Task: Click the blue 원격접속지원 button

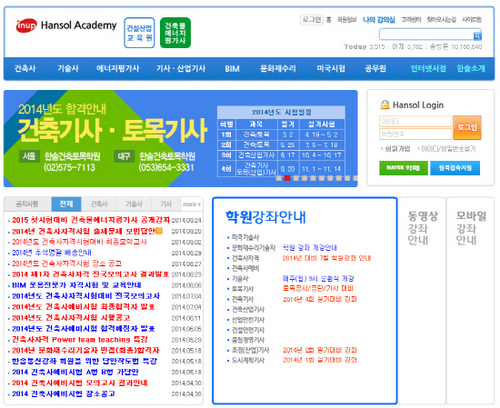Action: click(x=455, y=168)
